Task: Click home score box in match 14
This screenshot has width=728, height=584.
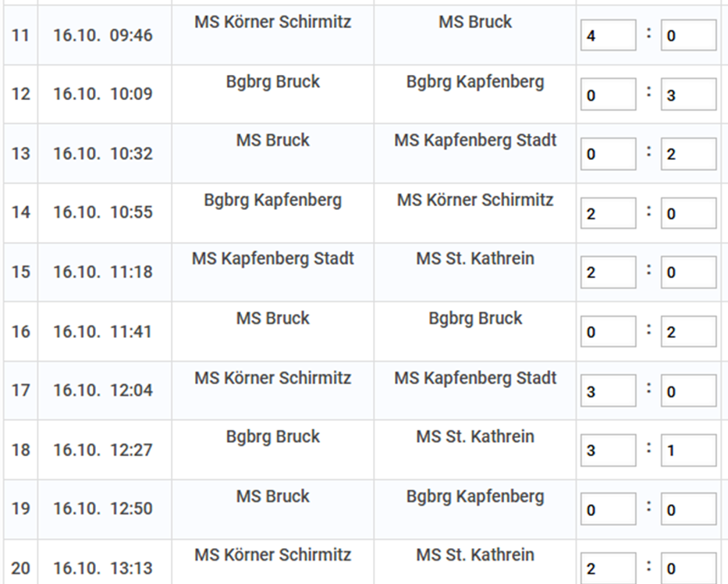Action: 608,213
